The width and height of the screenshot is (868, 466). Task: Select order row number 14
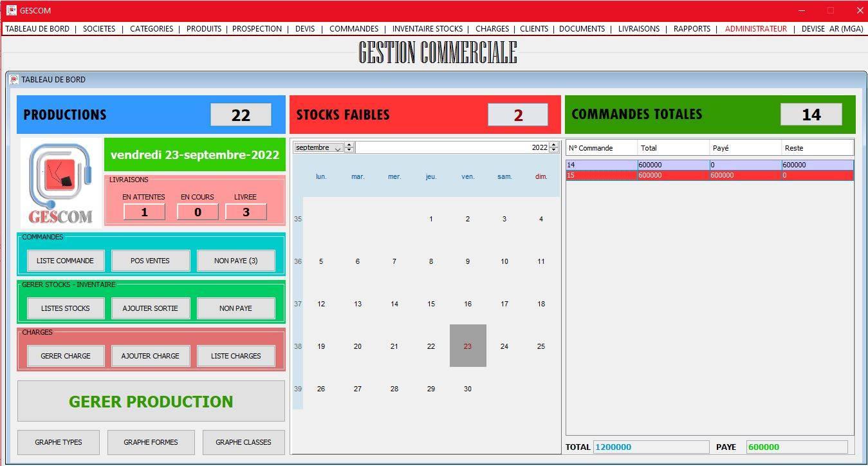pyautogui.click(x=710, y=165)
